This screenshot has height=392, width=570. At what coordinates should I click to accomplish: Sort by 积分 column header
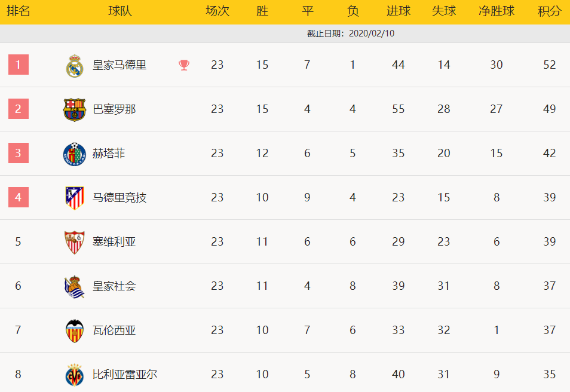coord(549,11)
